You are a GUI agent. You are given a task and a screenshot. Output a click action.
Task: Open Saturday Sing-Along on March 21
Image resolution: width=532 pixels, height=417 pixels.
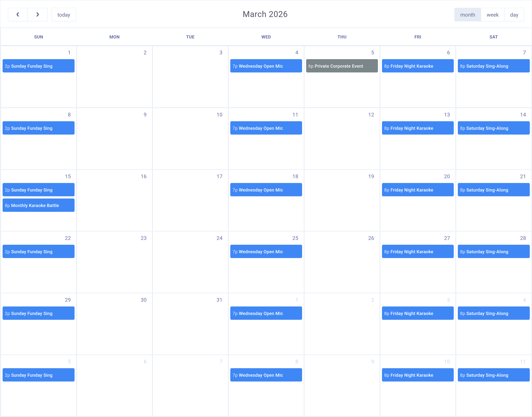pyautogui.click(x=493, y=190)
